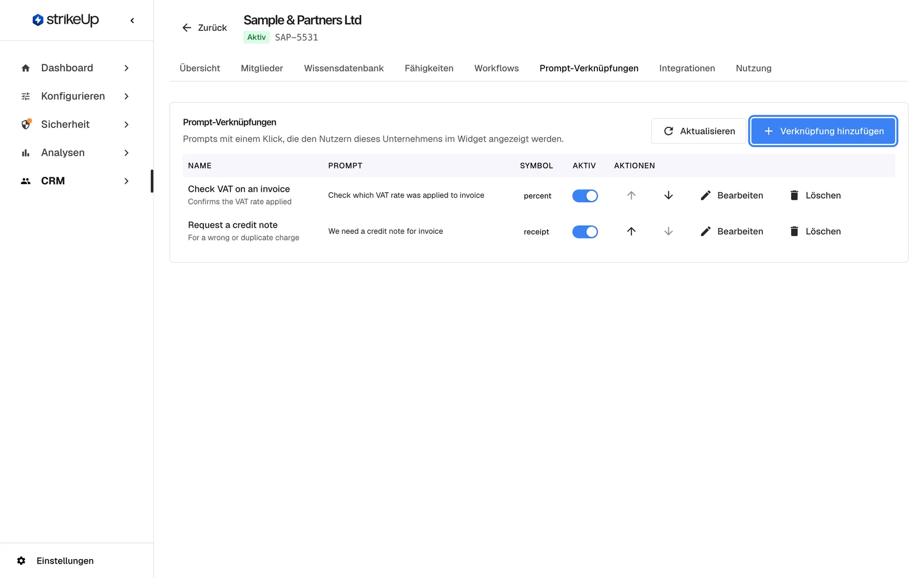Click Verknüpfung hinzufügen
924x578 pixels.
tap(823, 131)
